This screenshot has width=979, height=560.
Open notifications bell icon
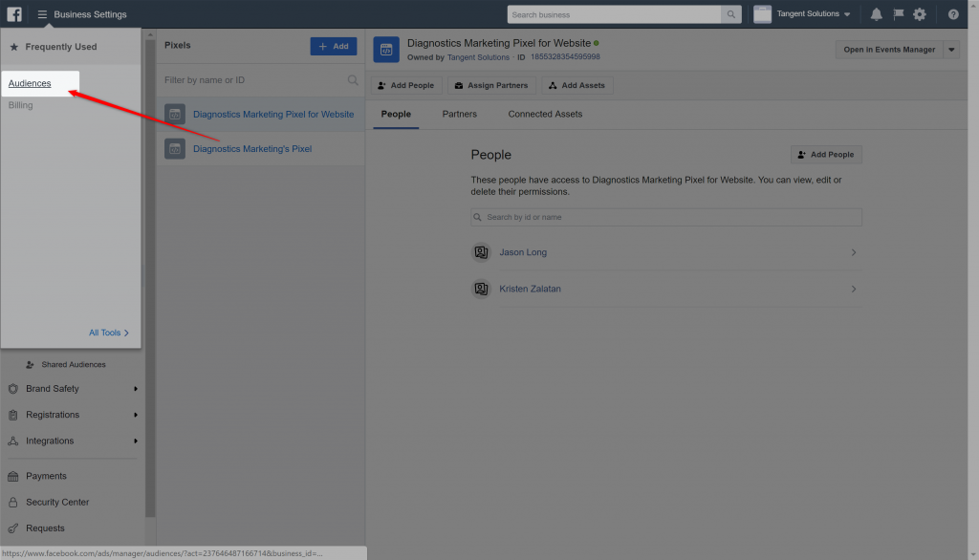click(876, 14)
